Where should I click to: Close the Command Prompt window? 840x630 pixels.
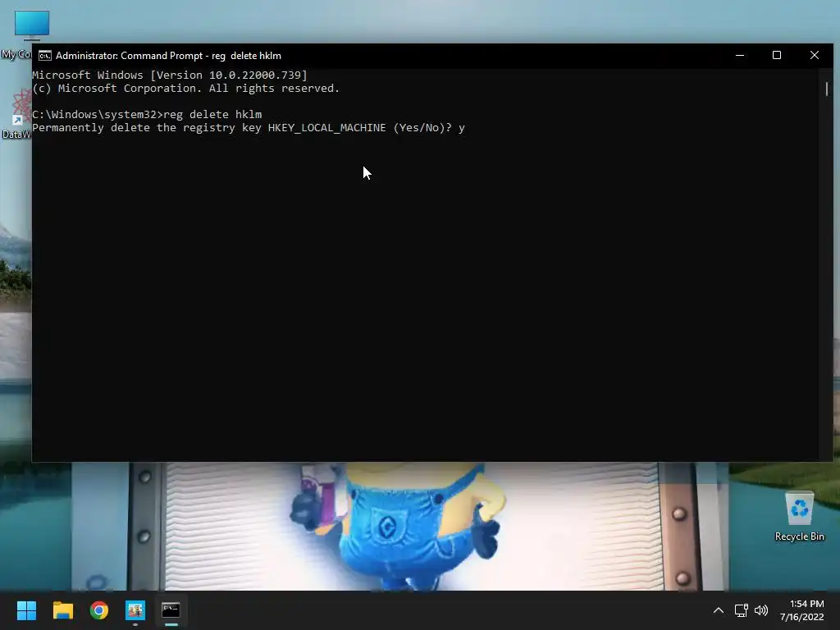click(x=815, y=55)
